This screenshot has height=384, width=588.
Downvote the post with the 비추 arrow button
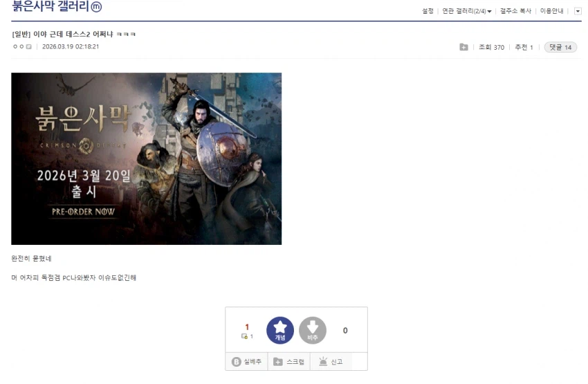(x=313, y=330)
